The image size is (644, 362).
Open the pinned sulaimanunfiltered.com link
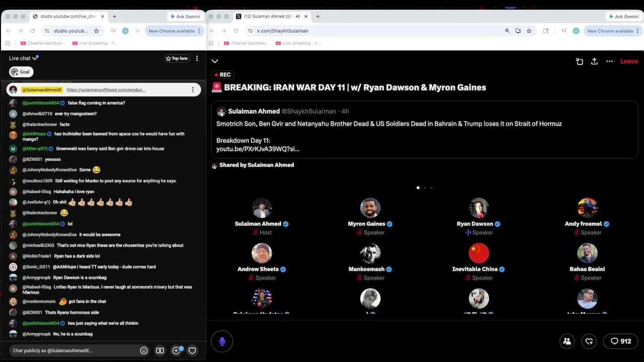106,90
